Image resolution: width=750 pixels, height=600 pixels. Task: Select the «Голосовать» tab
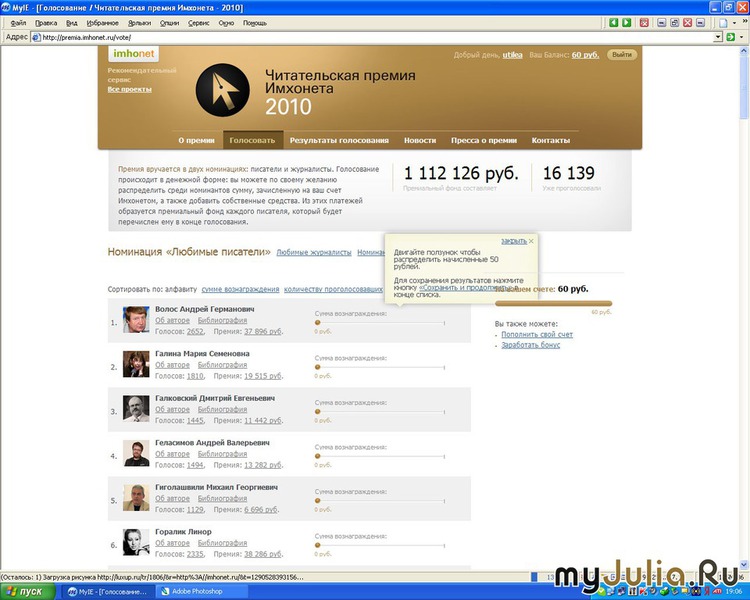pyautogui.click(x=253, y=140)
